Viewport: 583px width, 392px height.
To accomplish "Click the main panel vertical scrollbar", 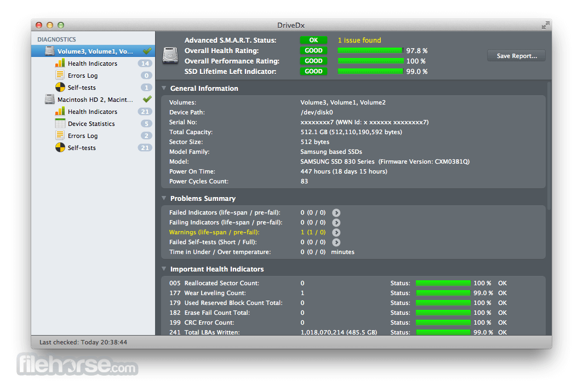I will [548, 145].
